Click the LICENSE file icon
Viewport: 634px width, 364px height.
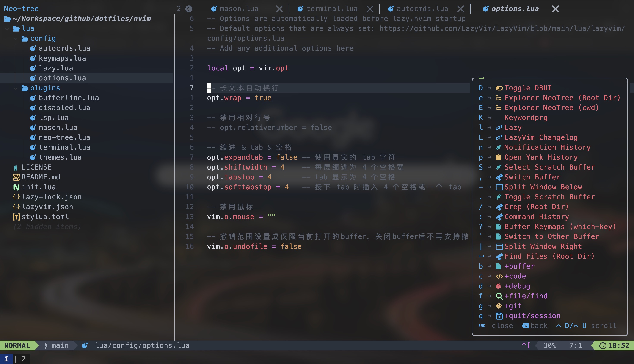16,167
